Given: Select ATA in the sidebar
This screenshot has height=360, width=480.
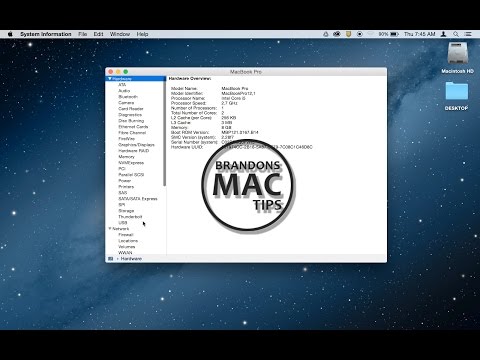Looking at the screenshot, I should point(122,85).
